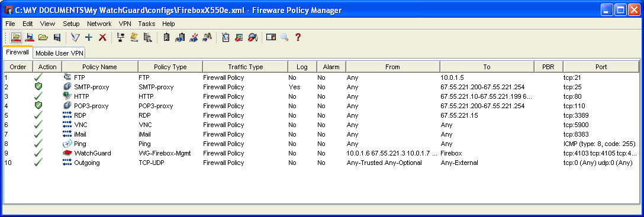
Task: Click the server with user toolbar icon
Action: [x=148, y=37]
